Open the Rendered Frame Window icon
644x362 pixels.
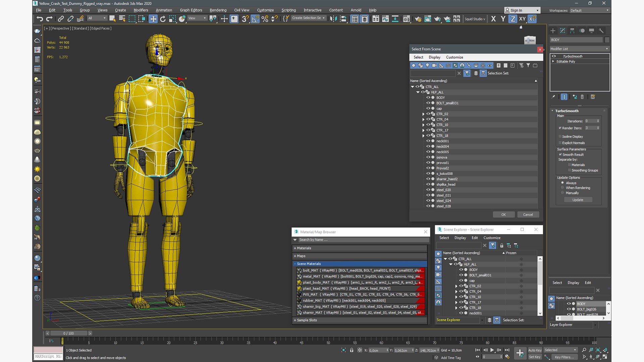(x=428, y=19)
